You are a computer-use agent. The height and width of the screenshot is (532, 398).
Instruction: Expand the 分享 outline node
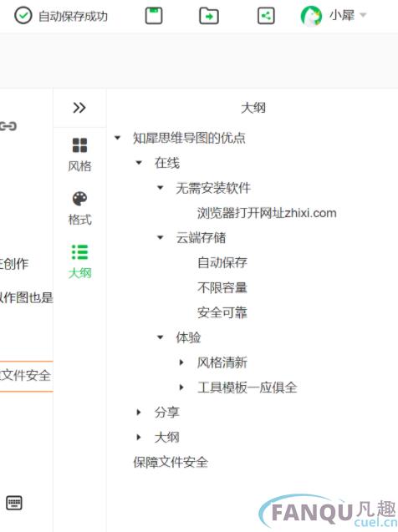[x=139, y=413]
